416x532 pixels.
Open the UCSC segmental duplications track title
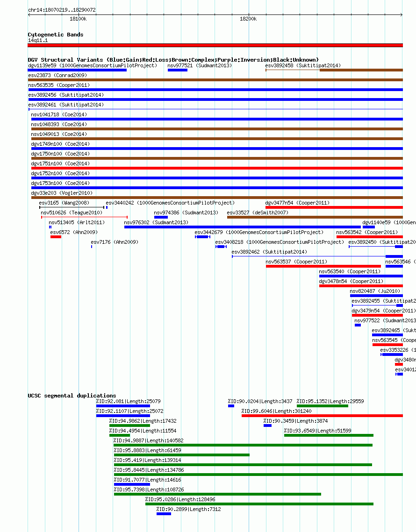pos(72,396)
